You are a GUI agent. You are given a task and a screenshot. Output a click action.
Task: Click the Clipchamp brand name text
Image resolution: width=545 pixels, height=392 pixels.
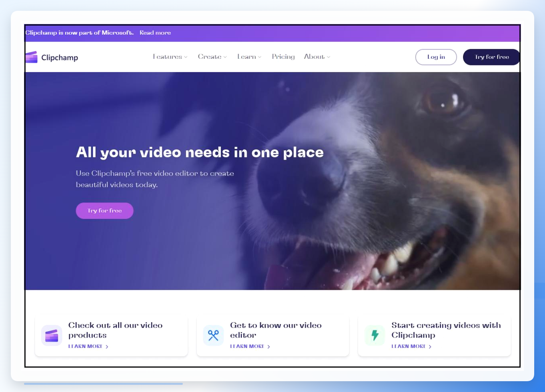(x=60, y=58)
